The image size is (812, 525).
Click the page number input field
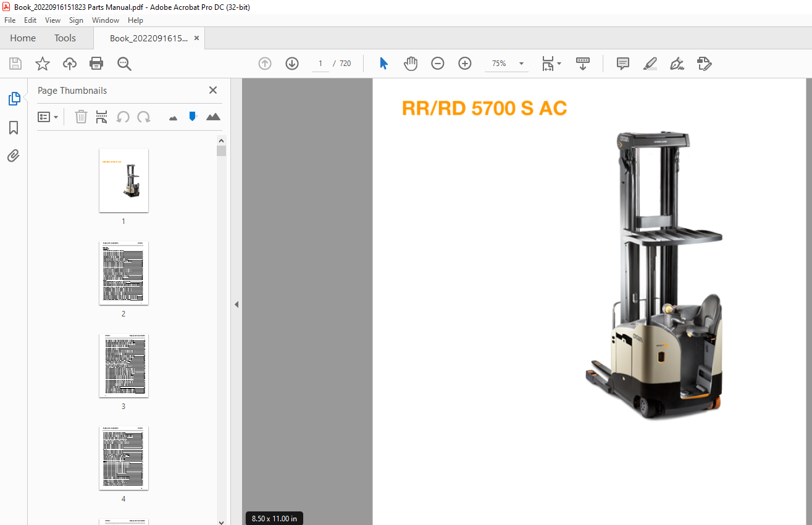[x=320, y=64]
